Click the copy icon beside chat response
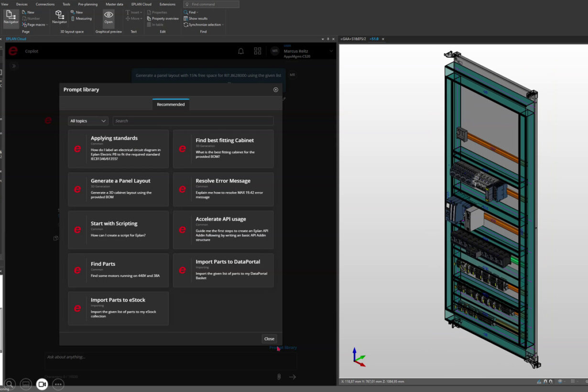The height and width of the screenshot is (392, 588). pyautogui.click(x=56, y=238)
